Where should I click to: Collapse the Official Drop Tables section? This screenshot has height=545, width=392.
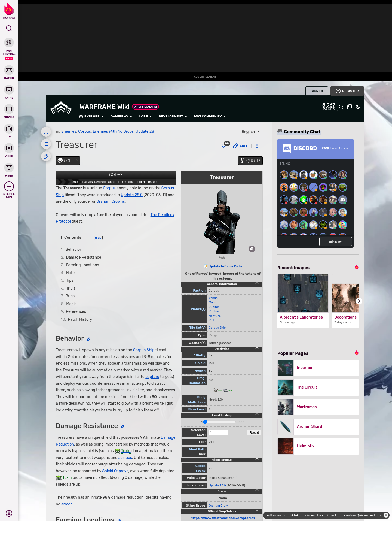257,511
